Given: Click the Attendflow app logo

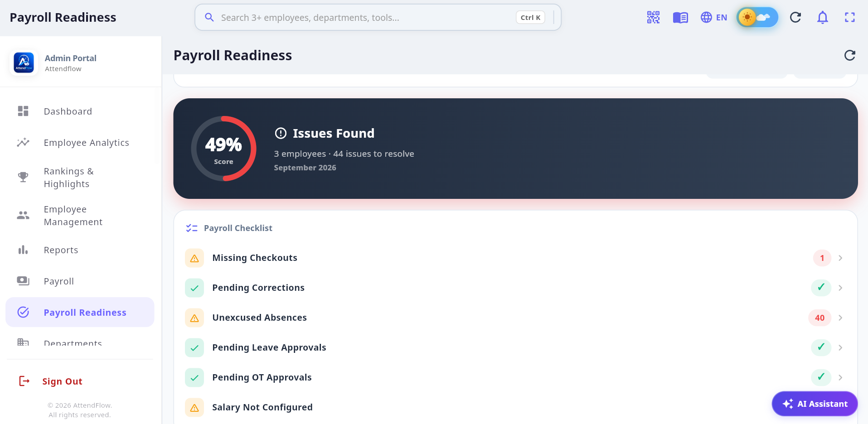Looking at the screenshot, I should coord(24,63).
